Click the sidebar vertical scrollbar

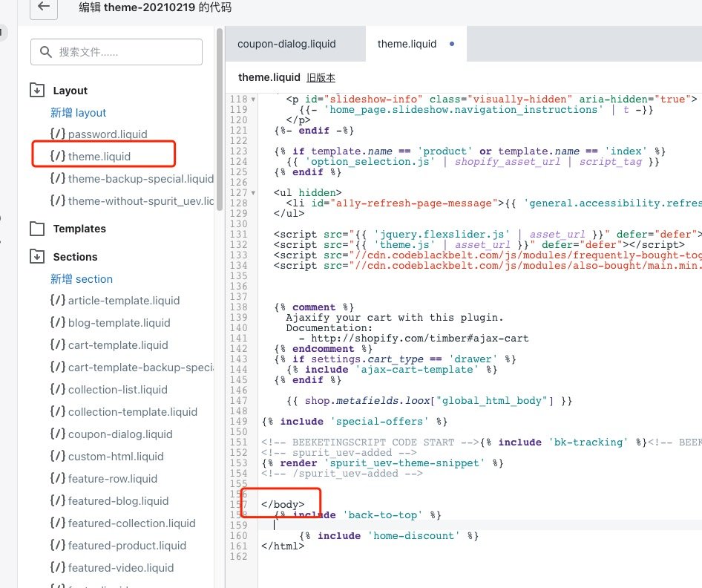pos(219,119)
